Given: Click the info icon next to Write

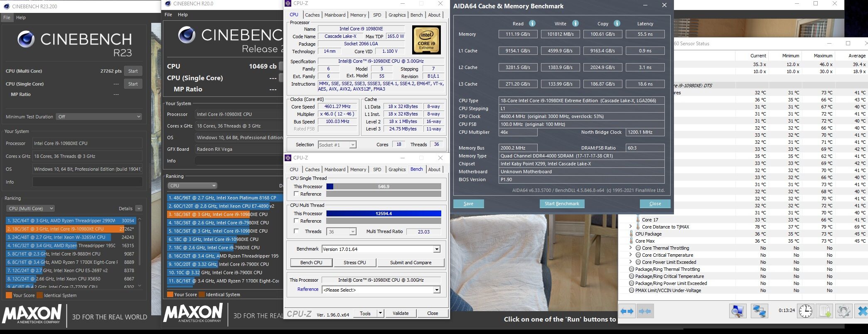Looking at the screenshot, I should click(575, 23).
